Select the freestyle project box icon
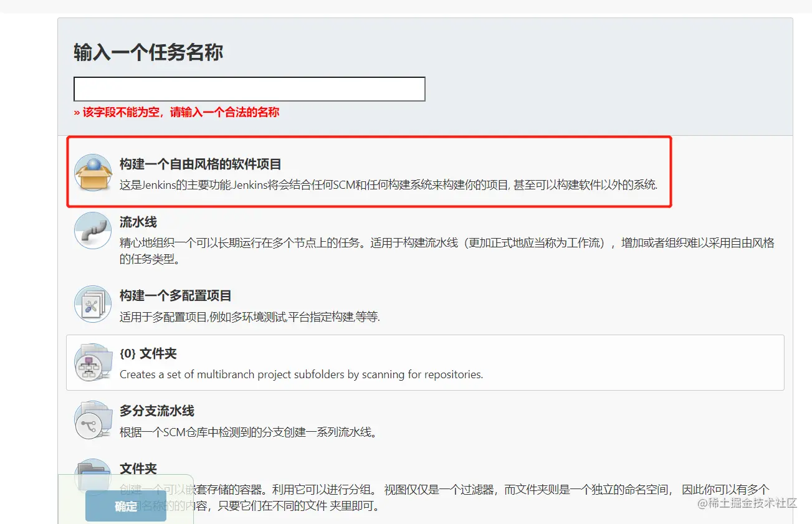 coord(93,172)
